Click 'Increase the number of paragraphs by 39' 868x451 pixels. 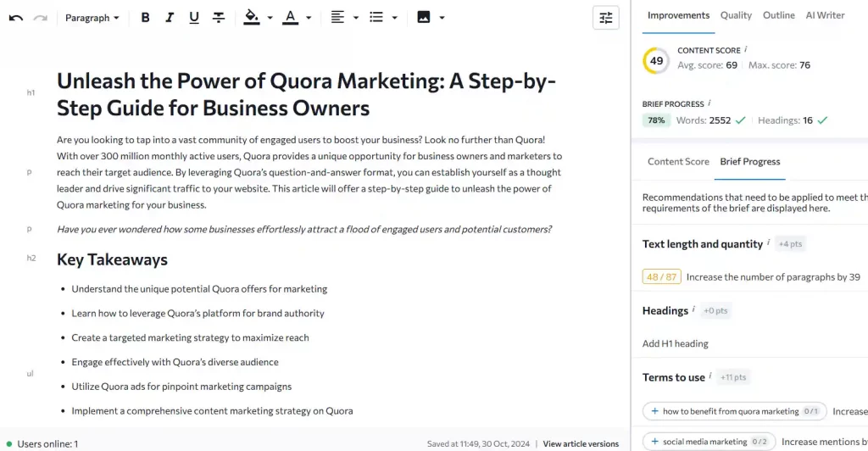click(773, 276)
